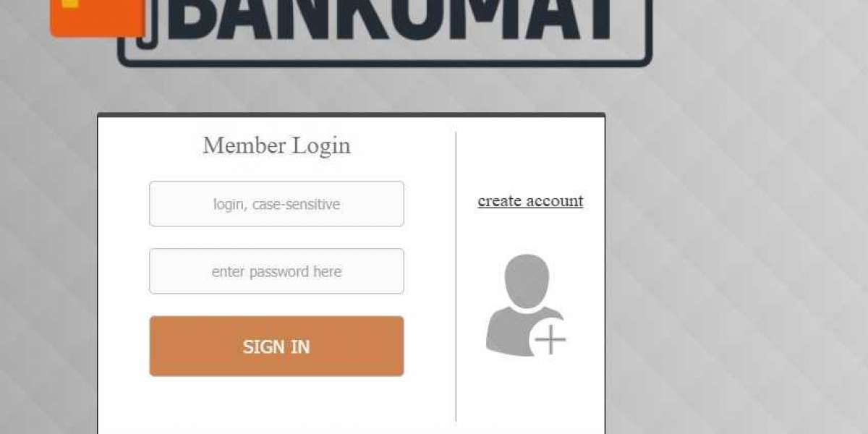Click the rounded frame outlining the BANKOMAT logo
Image resolution: width=868 pixels, height=434 pixels.
tap(385, 64)
